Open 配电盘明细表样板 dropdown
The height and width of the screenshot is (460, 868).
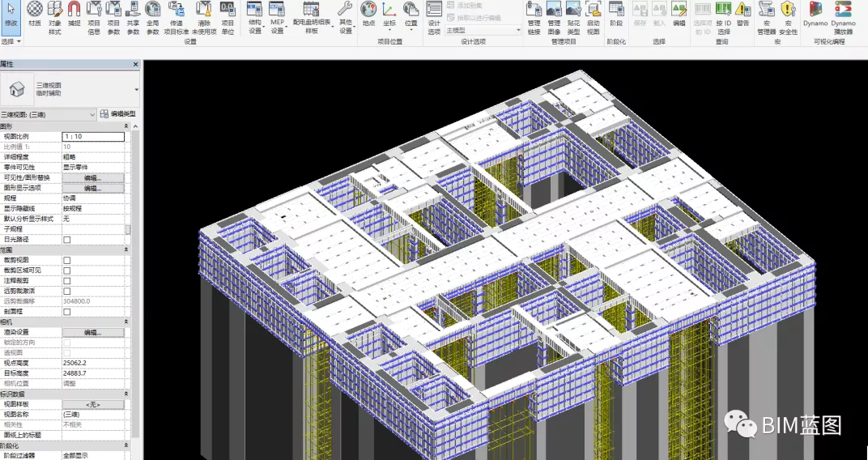pos(312,18)
